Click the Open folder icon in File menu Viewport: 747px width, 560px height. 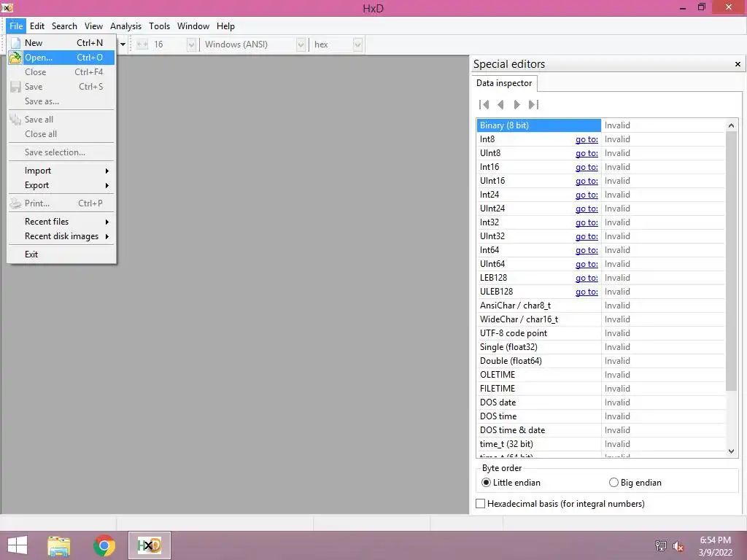[16, 58]
